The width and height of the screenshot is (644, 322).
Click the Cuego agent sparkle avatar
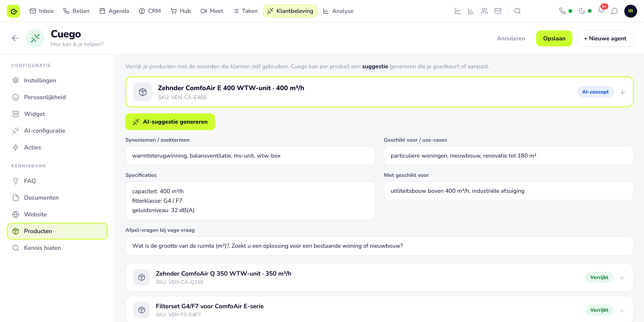point(35,38)
